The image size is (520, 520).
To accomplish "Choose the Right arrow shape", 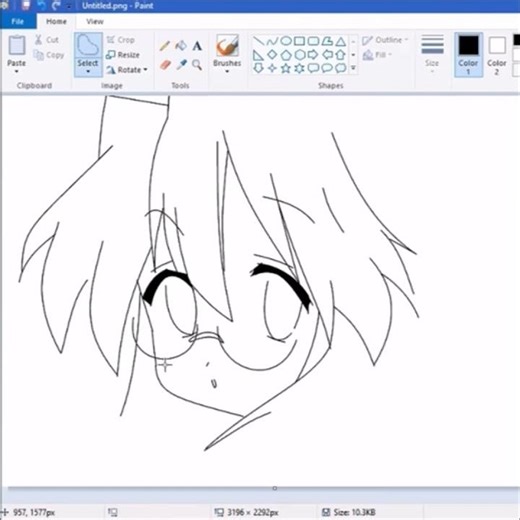I will click(x=313, y=54).
